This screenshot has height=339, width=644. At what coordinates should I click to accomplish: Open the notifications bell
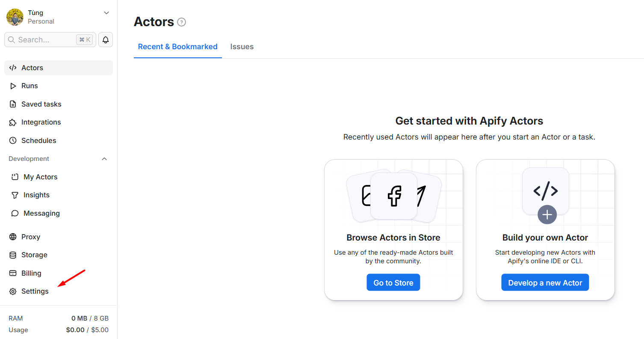tap(105, 39)
